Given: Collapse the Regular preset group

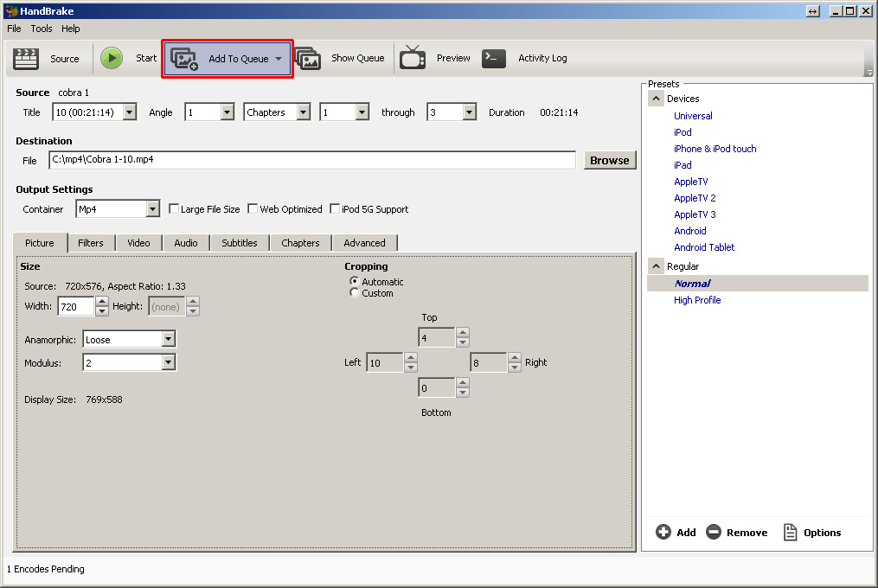Looking at the screenshot, I should pyautogui.click(x=656, y=266).
